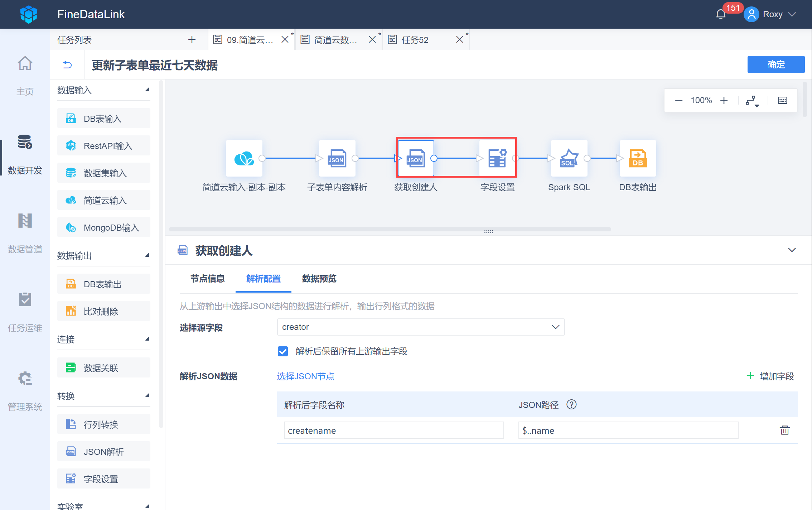Zoom out canvas with minus button

tap(678, 100)
